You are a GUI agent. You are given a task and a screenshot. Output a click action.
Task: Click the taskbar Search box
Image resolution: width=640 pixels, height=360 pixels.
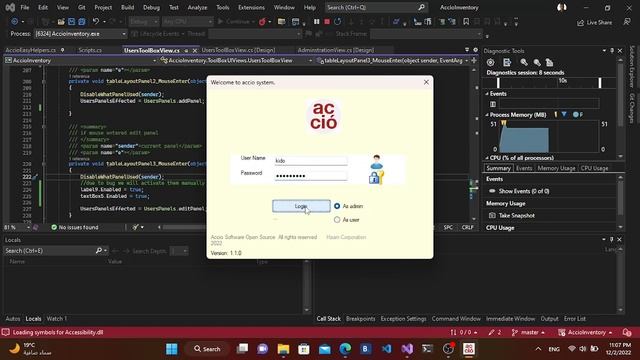(207, 349)
